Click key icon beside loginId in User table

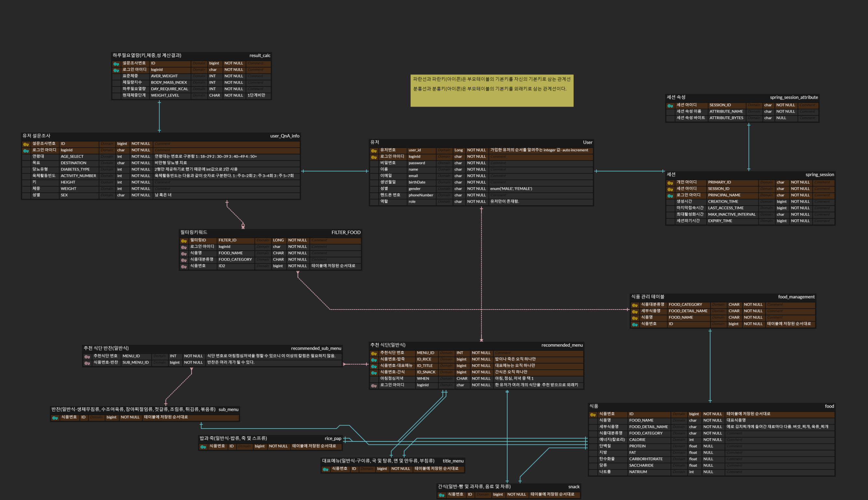[x=374, y=157]
